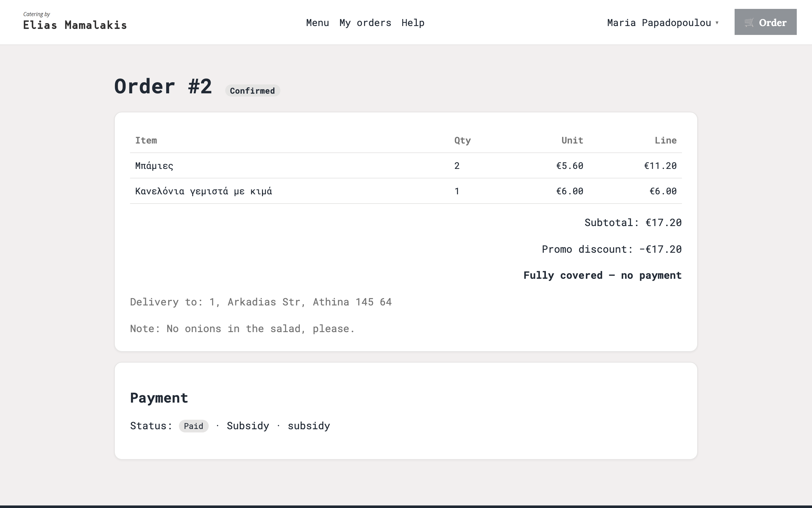Select the Unit column header
Viewport: 812px width, 508px height.
(572, 140)
